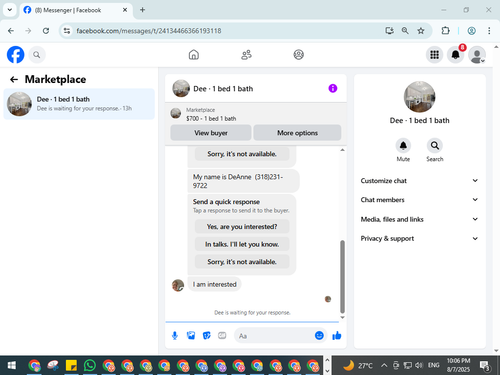Image resolution: width=500 pixels, height=375 pixels.
Task: Attach a photo file icon
Action: pos(191,336)
